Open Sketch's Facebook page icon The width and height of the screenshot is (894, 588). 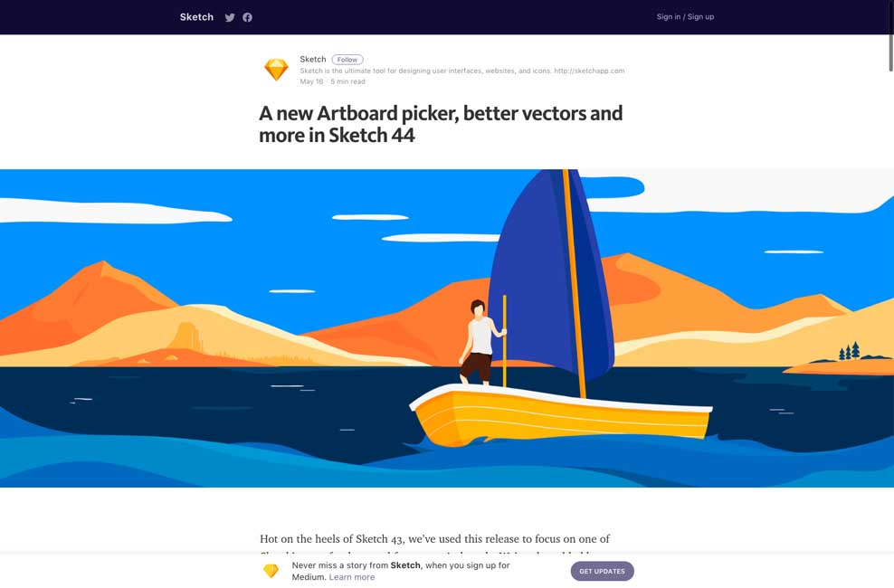(247, 17)
